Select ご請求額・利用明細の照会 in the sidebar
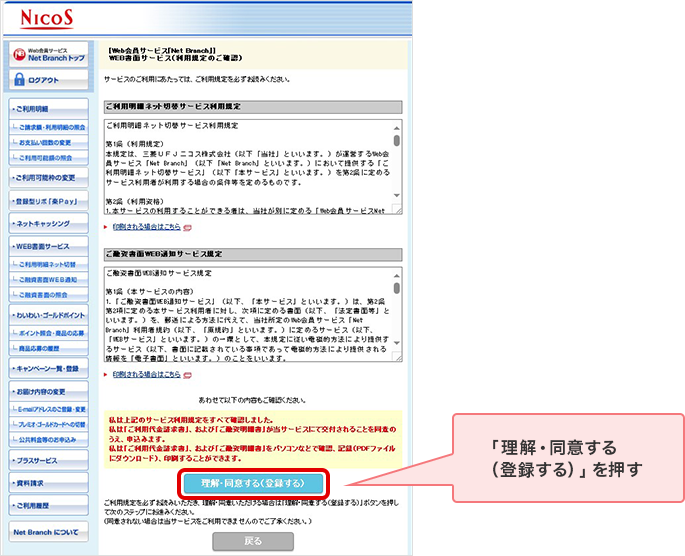 48,127
